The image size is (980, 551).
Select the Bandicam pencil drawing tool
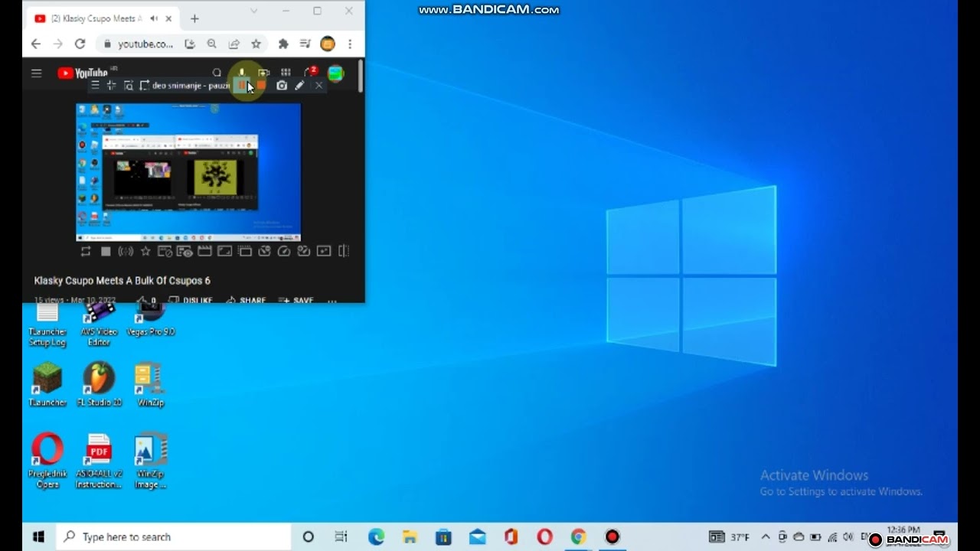[300, 86]
